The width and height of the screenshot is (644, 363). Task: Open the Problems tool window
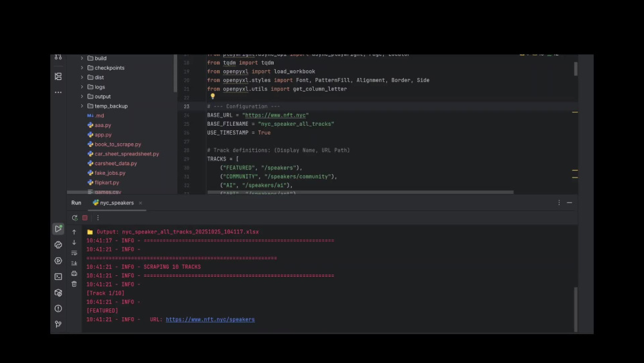[x=59, y=308]
